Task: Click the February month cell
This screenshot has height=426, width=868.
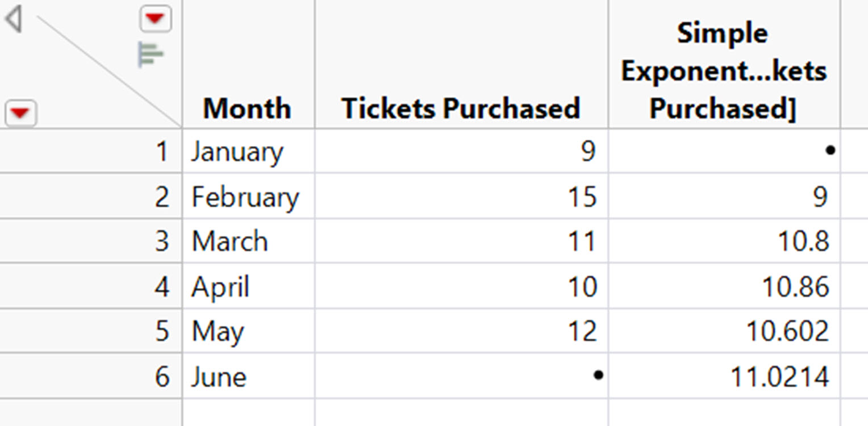Action: tap(248, 197)
